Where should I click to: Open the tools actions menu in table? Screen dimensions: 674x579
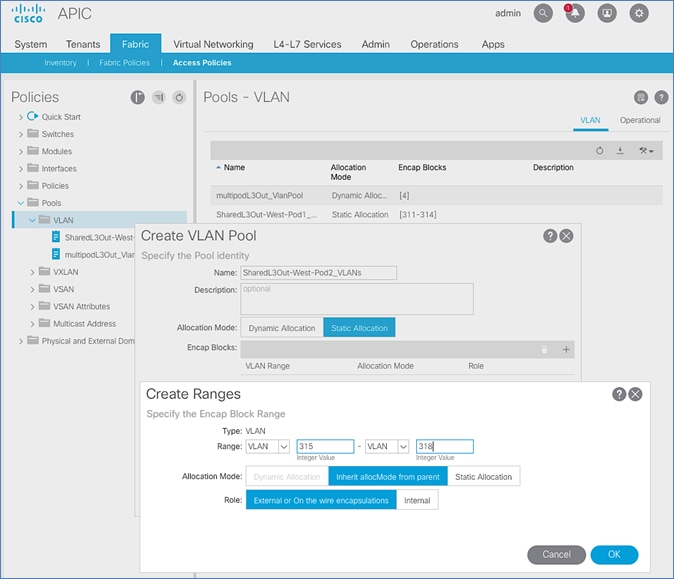[646, 150]
